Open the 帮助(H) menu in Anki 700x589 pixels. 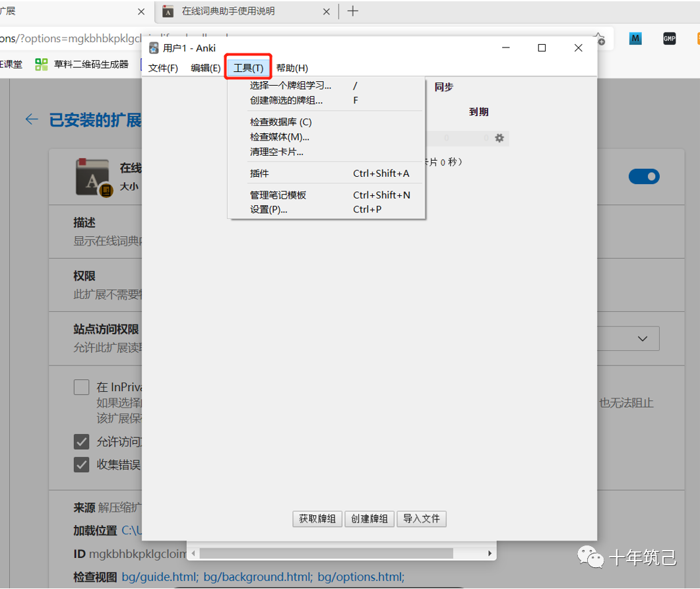pyautogui.click(x=292, y=68)
